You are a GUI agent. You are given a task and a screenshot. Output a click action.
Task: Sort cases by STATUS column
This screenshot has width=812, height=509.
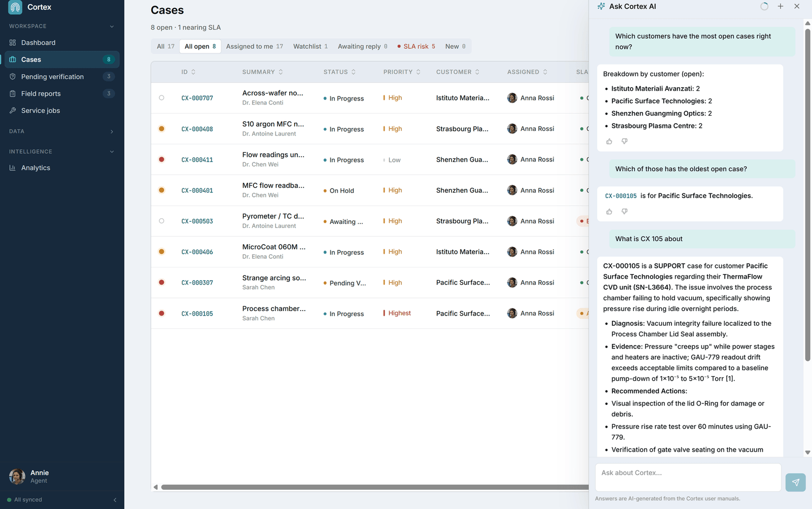pyautogui.click(x=340, y=72)
